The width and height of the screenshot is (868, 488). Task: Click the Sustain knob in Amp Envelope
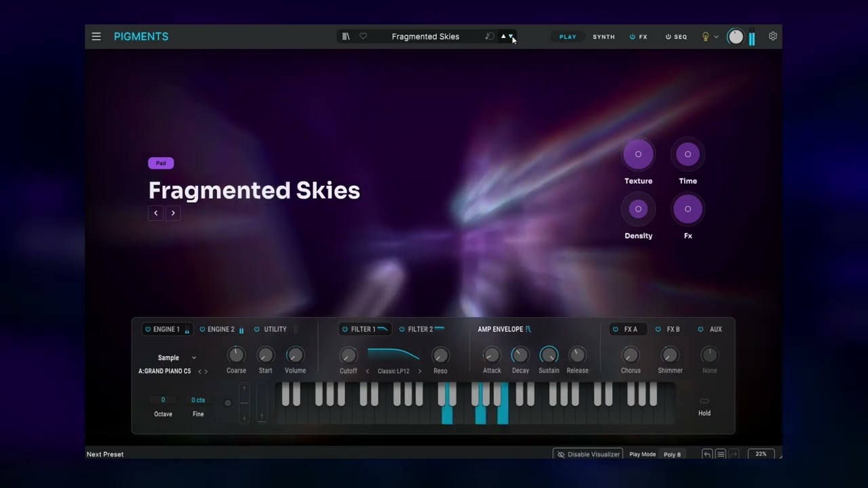tap(549, 355)
